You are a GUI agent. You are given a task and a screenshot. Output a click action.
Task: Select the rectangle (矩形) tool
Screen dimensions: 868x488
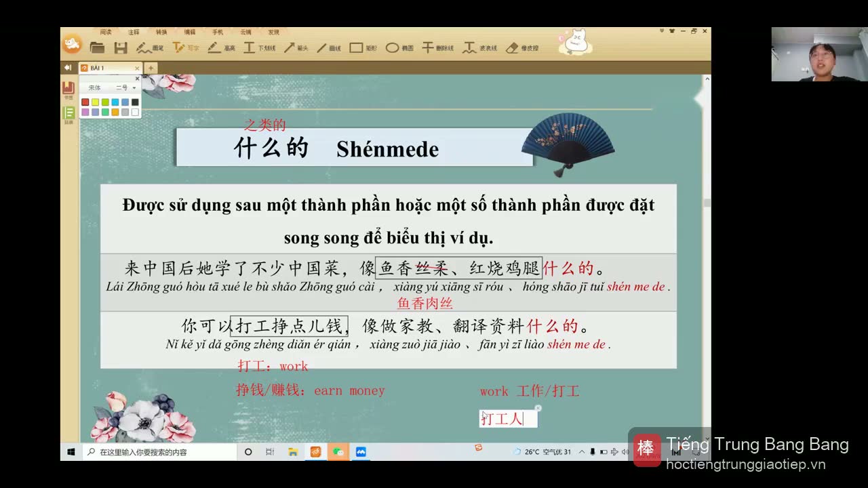(363, 47)
